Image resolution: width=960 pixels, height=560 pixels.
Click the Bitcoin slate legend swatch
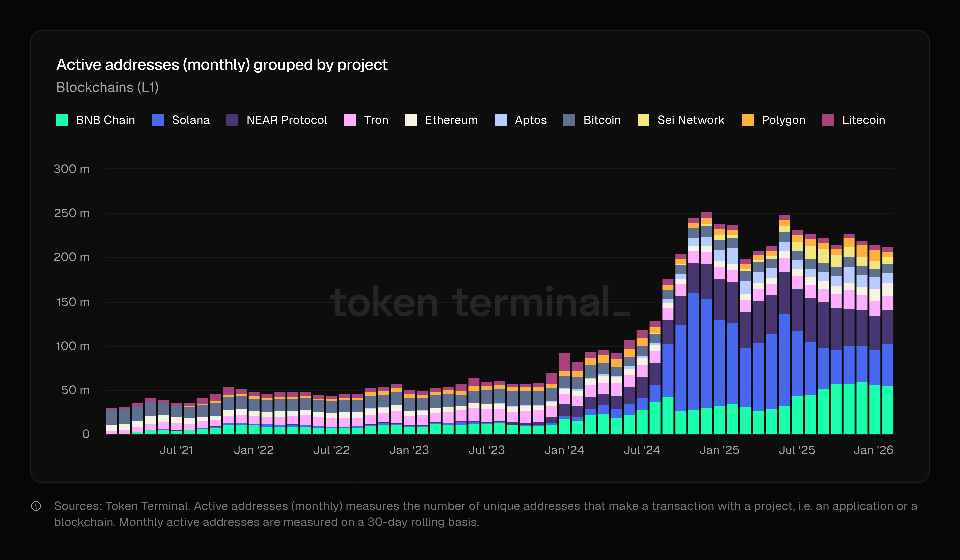click(569, 120)
